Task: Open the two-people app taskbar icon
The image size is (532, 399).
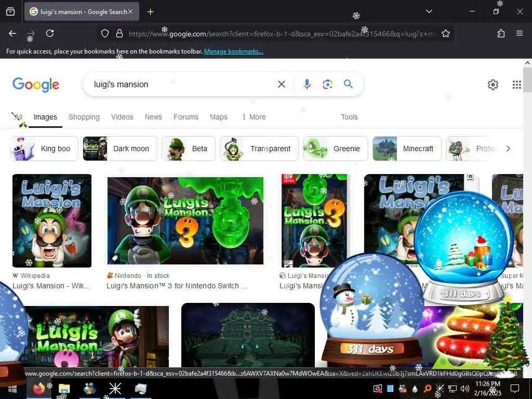Action: (x=89, y=389)
